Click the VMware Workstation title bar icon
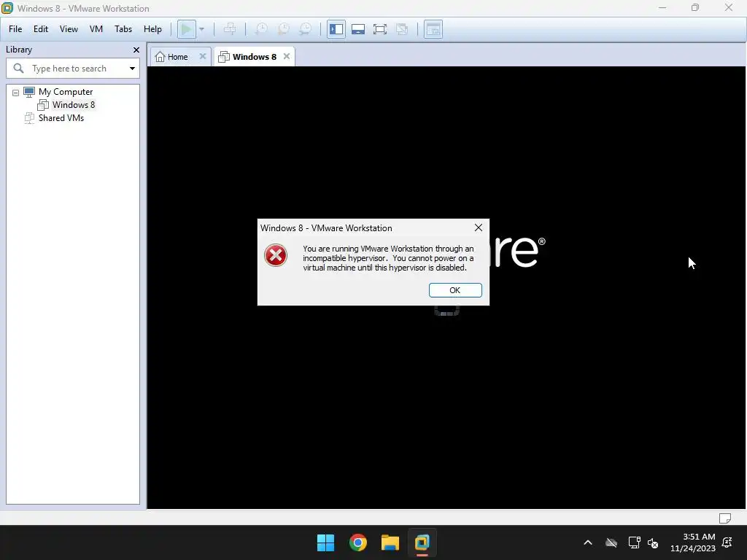The width and height of the screenshot is (747, 560). click(x=7, y=8)
